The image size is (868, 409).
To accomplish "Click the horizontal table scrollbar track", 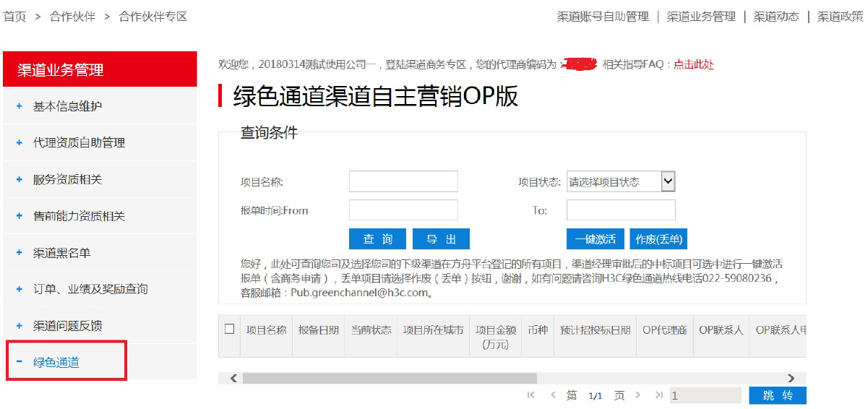I will [650, 378].
